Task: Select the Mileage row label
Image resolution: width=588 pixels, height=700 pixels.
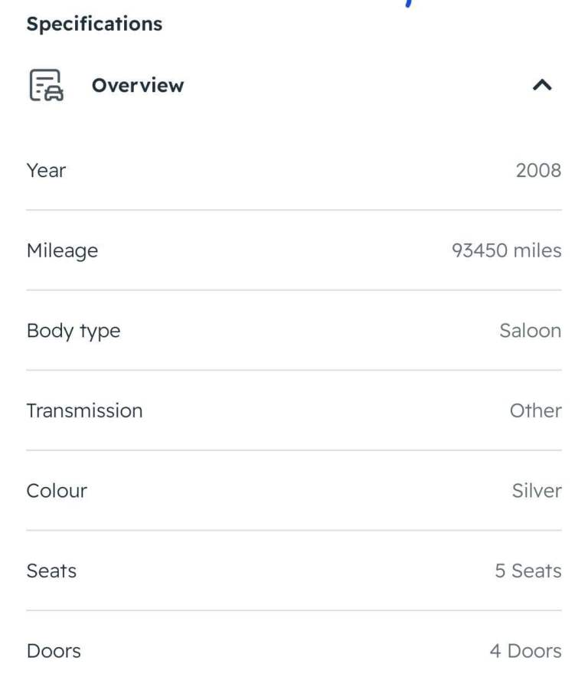Action: [62, 250]
